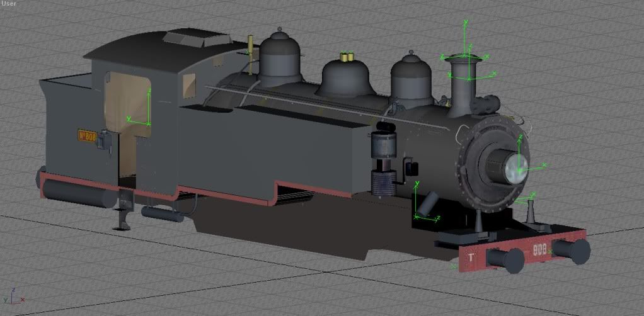The height and width of the screenshot is (316, 644).
Task: Select the brass whistle next to the cab
Action: tap(250, 55)
